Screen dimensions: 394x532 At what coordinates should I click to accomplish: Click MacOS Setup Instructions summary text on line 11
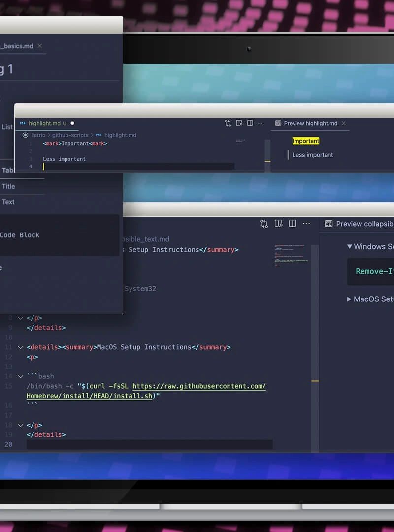point(144,347)
